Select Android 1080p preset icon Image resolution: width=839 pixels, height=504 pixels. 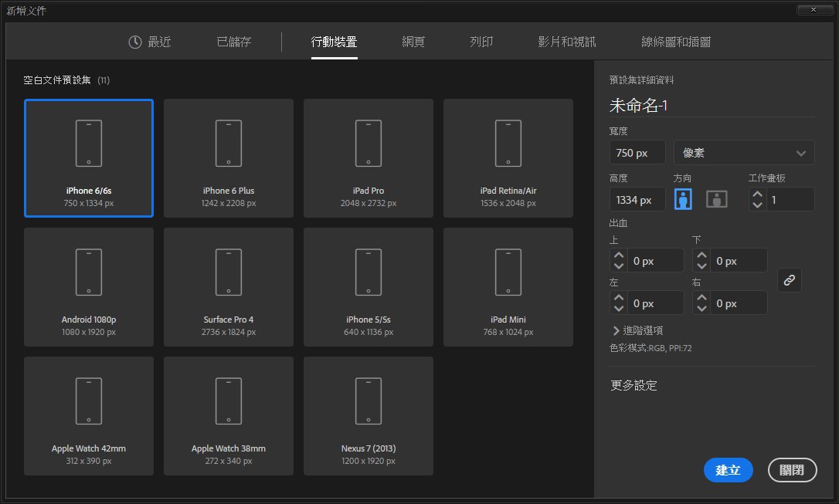pos(89,272)
